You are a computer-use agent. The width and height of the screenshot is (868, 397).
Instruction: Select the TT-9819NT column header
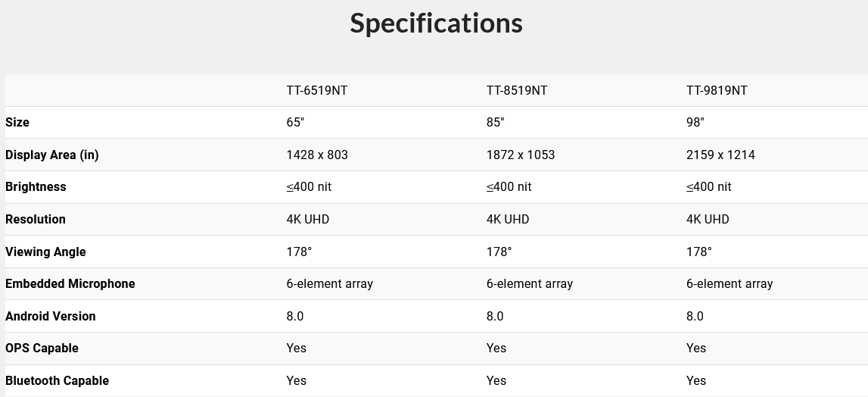point(717,90)
